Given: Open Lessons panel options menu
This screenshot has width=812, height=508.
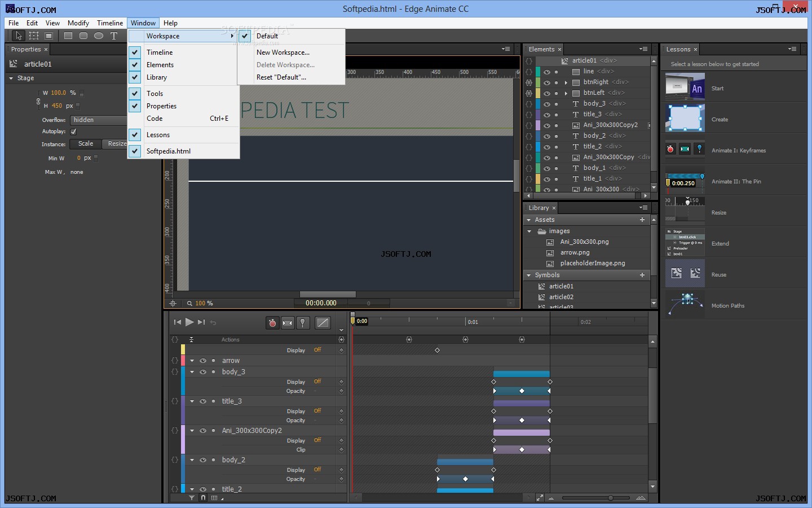Looking at the screenshot, I should [x=792, y=49].
